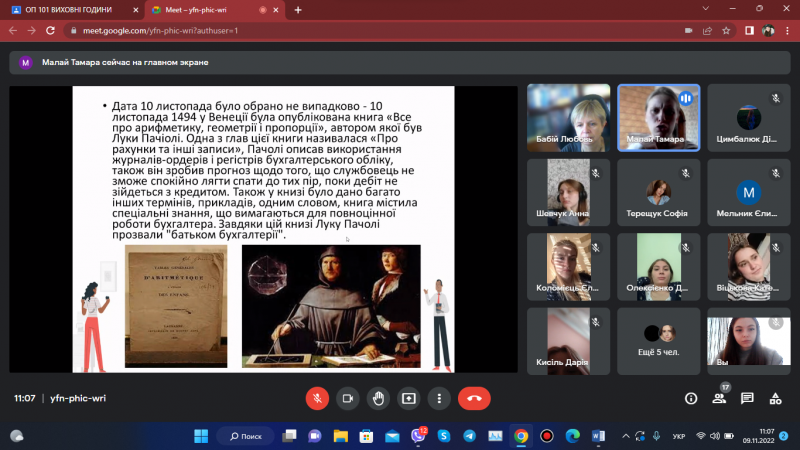The image size is (800, 450).
Task: Show the participants list icon
Action: [x=719, y=398]
